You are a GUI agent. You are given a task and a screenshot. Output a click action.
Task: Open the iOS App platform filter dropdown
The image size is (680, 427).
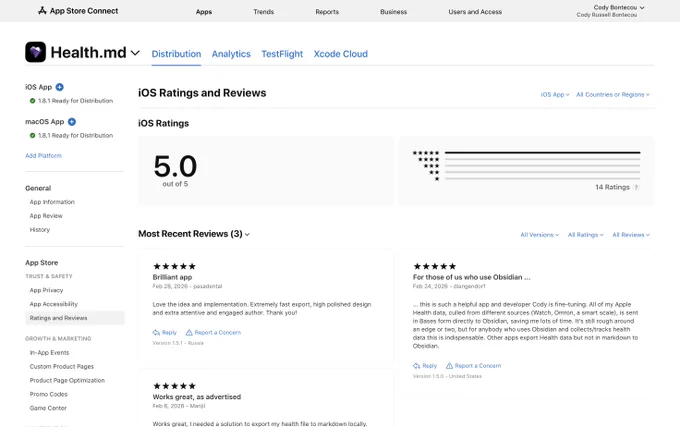pyautogui.click(x=555, y=95)
